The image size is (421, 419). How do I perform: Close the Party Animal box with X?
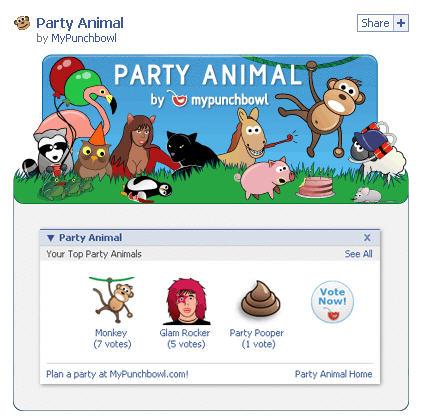pos(367,238)
